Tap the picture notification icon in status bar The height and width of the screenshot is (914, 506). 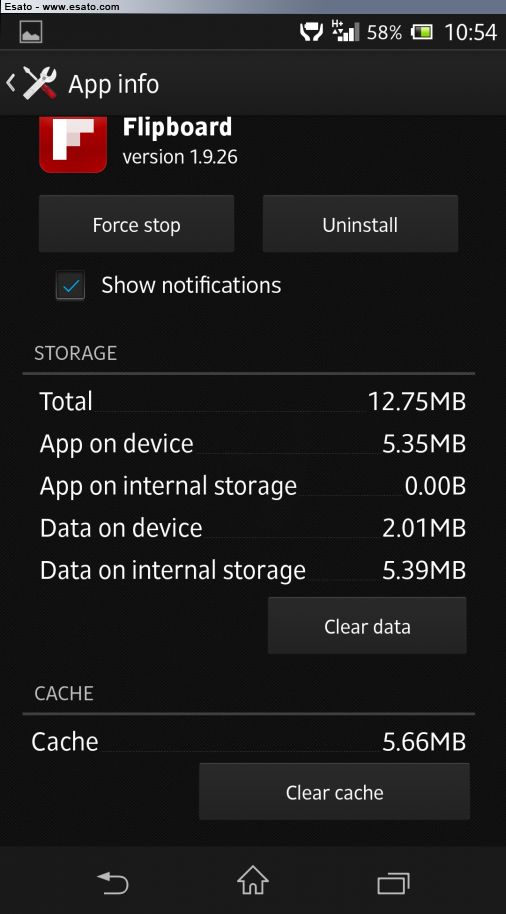pos(31,31)
